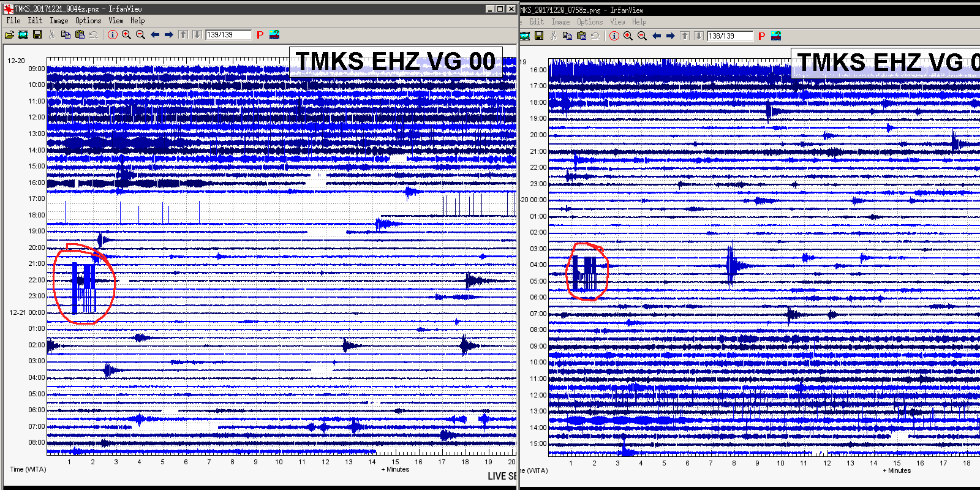Maximize the TMKS_20171221_0044z window
This screenshot has height=490, width=980.
[x=500, y=9]
